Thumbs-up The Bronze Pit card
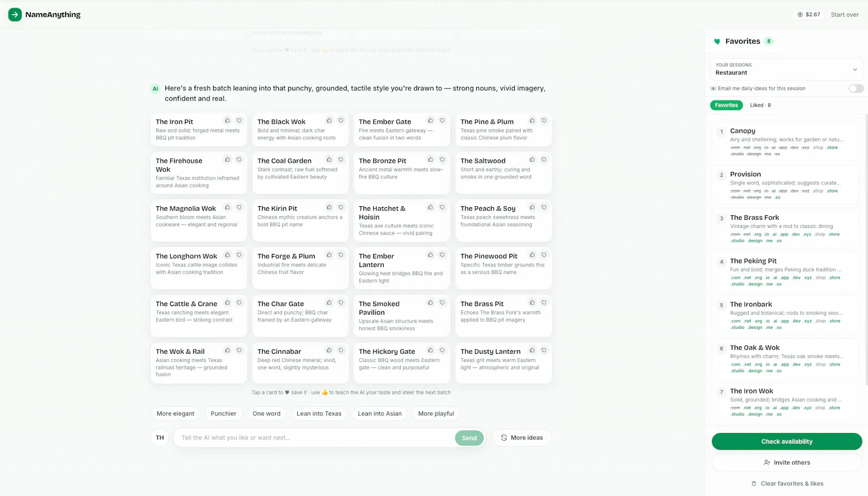Screen dimensions: 868x496 click(430, 160)
